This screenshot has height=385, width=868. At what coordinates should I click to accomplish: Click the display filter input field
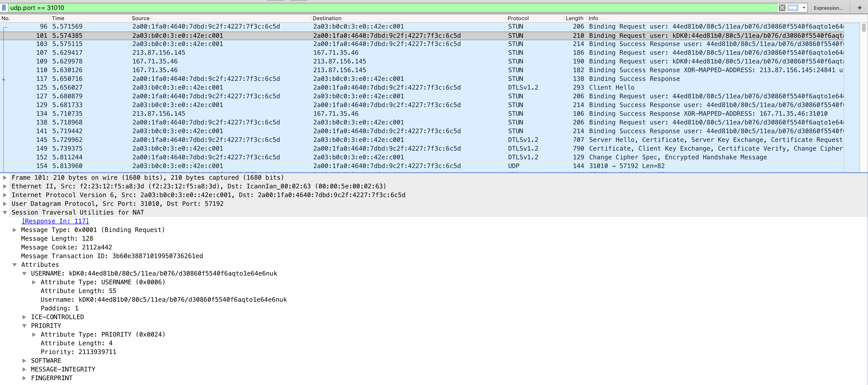371,8
